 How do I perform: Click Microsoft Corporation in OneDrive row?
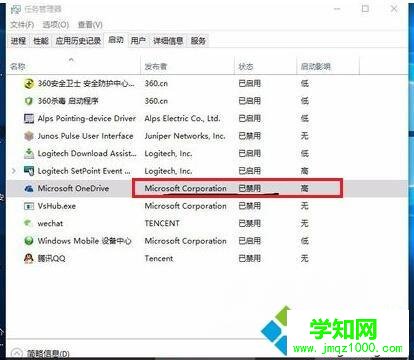185,188
